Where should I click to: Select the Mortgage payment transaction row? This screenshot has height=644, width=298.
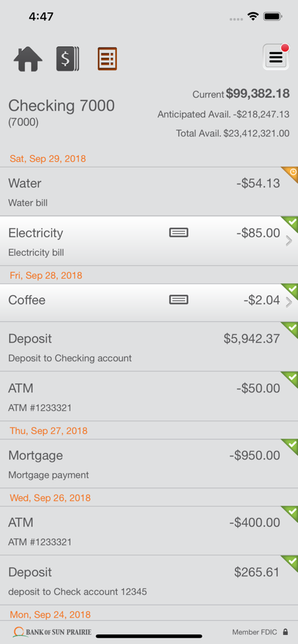(149, 464)
